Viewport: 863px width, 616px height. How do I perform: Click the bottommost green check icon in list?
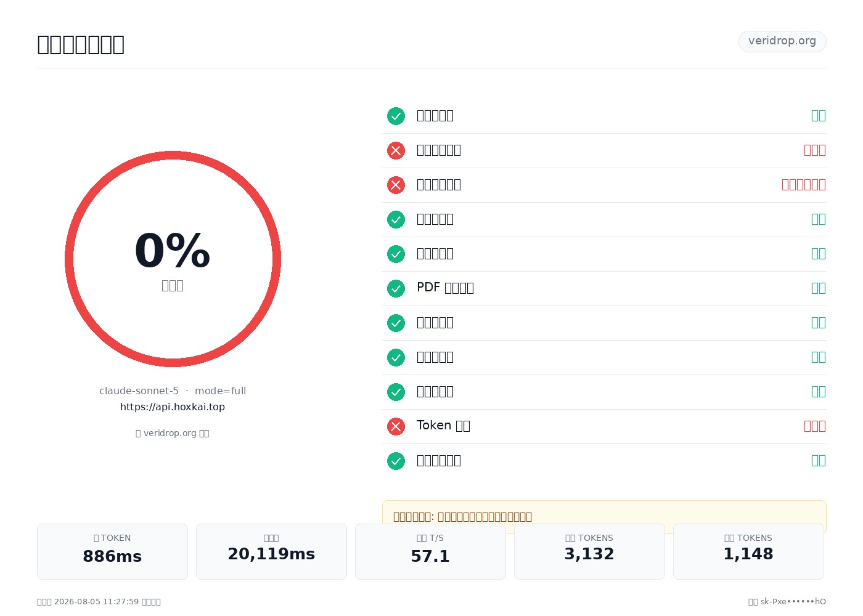click(x=396, y=461)
